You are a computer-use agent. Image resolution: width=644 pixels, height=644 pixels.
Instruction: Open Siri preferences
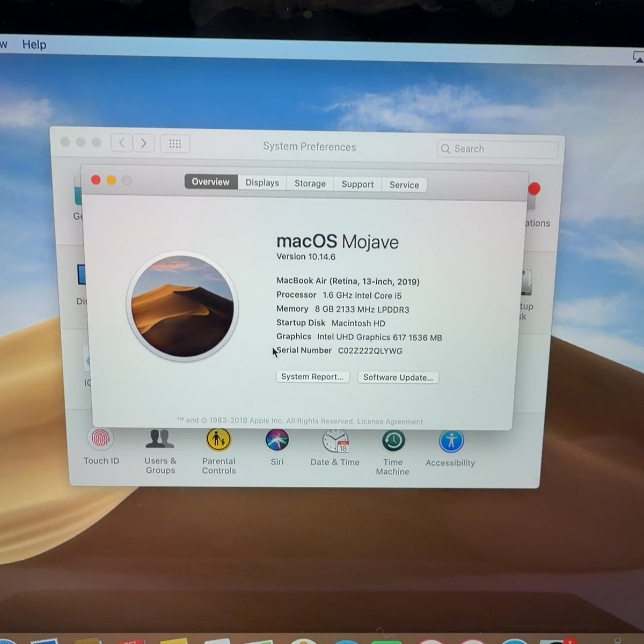point(277,441)
